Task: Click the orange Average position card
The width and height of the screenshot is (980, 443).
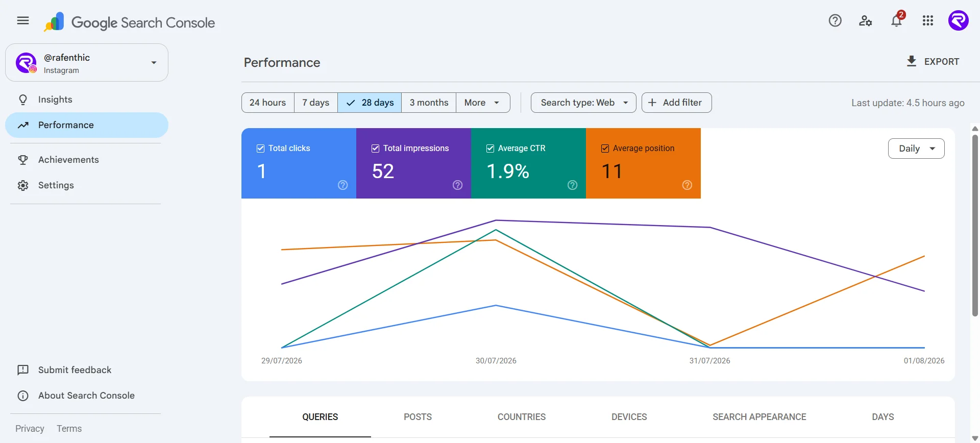Action: (643, 163)
